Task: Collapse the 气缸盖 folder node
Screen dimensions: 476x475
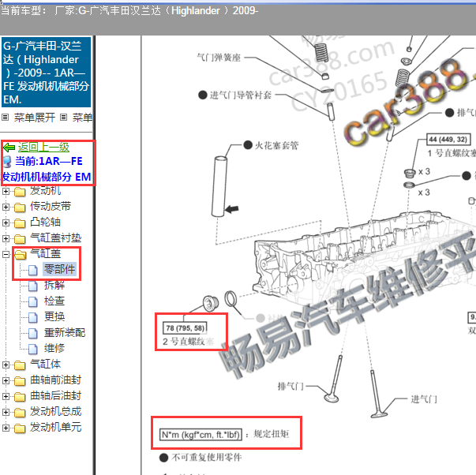Action: (x=6, y=254)
